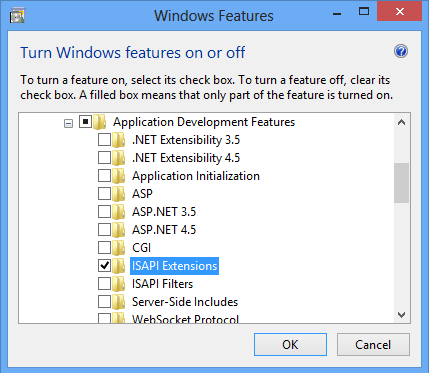Click the OK button
The width and height of the screenshot is (429, 373).
290,345
